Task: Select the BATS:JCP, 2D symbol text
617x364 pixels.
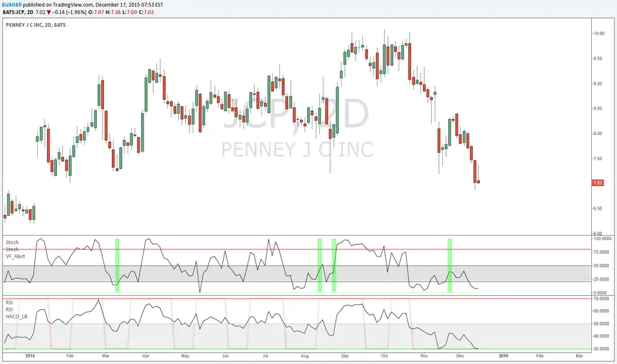Action: [18, 12]
